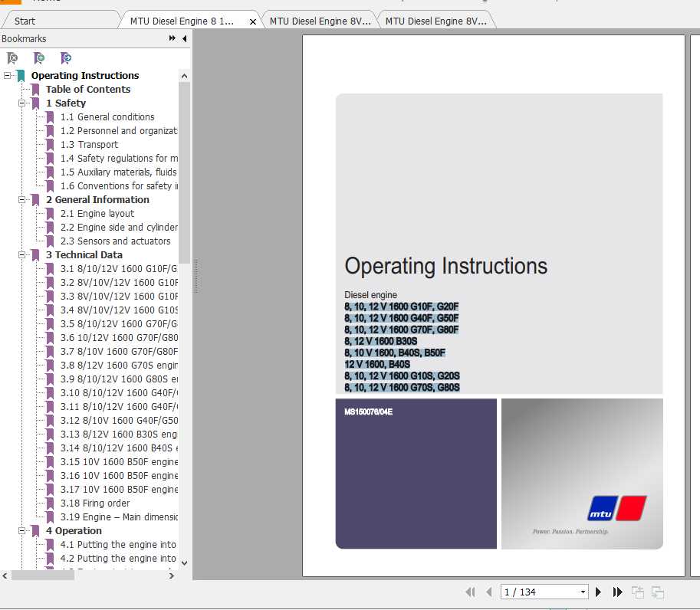Image resolution: width=700 pixels, height=610 pixels.
Task: Jump to last page button
Action: point(617,592)
